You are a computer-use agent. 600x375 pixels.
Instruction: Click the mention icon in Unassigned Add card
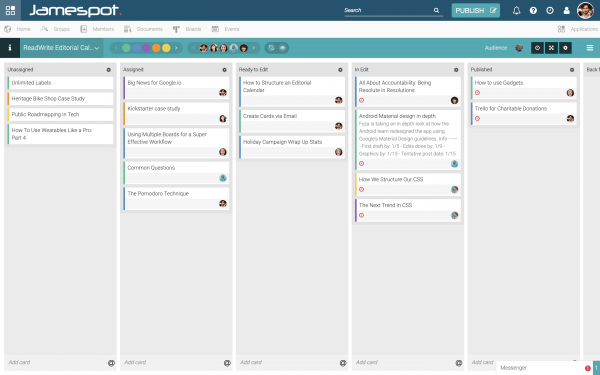coord(111,363)
